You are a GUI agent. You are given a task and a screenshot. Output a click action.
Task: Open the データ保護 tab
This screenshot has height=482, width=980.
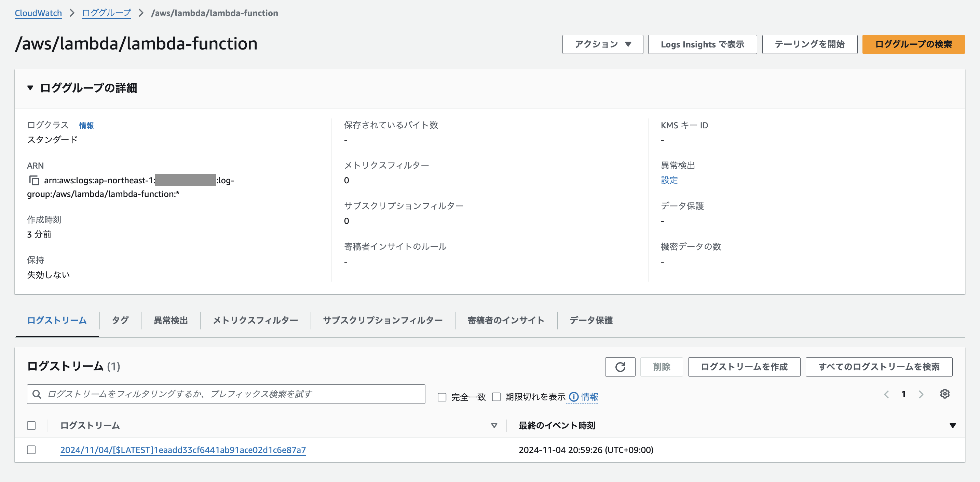pyautogui.click(x=590, y=321)
